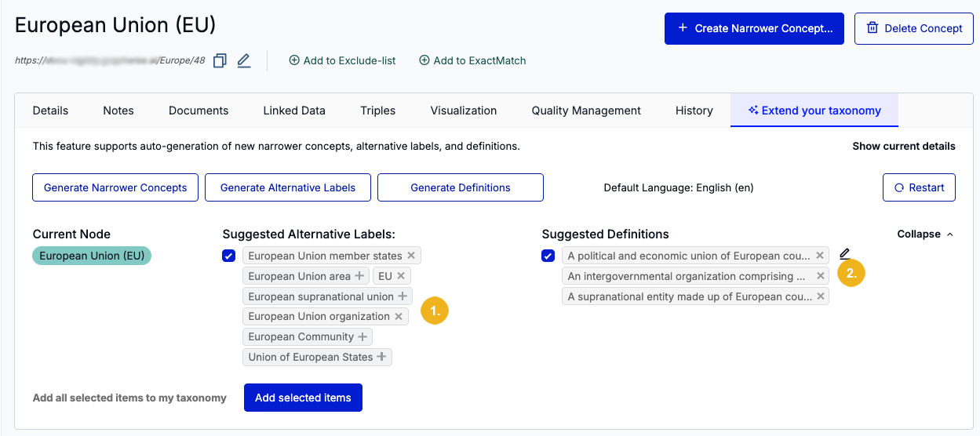Image resolution: width=980 pixels, height=436 pixels.
Task: Click the 'A supranational entity' definition text
Action: click(690, 296)
